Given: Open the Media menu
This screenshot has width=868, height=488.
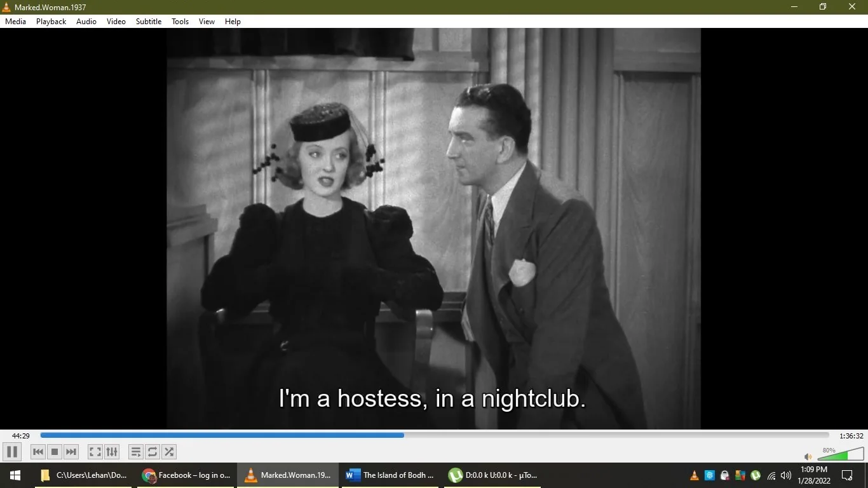Looking at the screenshot, I should coord(16,22).
